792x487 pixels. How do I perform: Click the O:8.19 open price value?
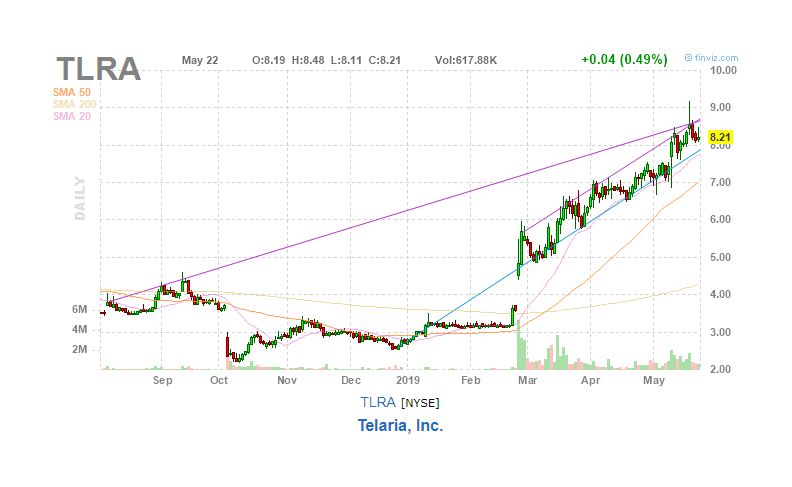pyautogui.click(x=269, y=60)
